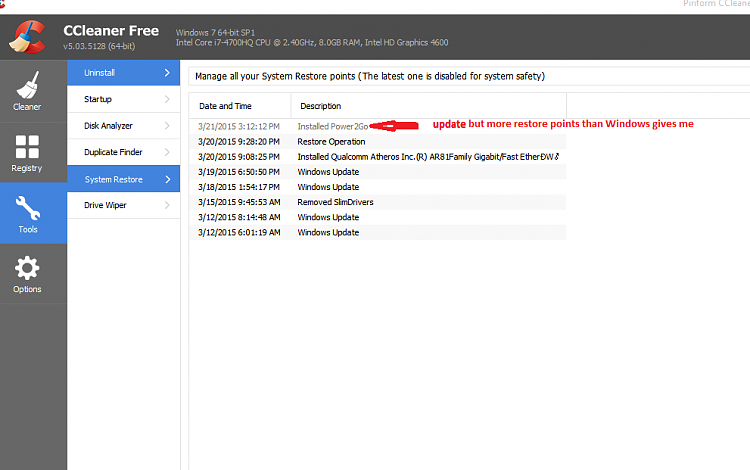Click the Intel Core i7-4700HQ hardware info line
This screenshot has height=470, width=750.
coord(312,43)
